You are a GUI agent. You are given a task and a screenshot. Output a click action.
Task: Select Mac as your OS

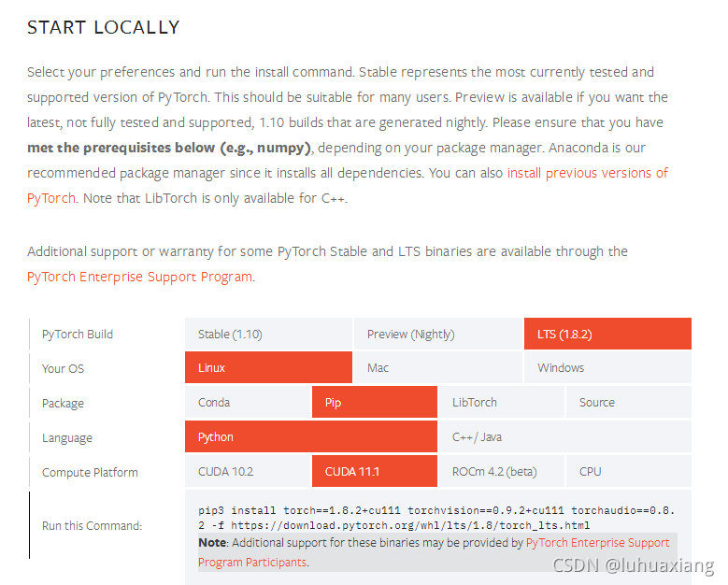[x=437, y=367]
